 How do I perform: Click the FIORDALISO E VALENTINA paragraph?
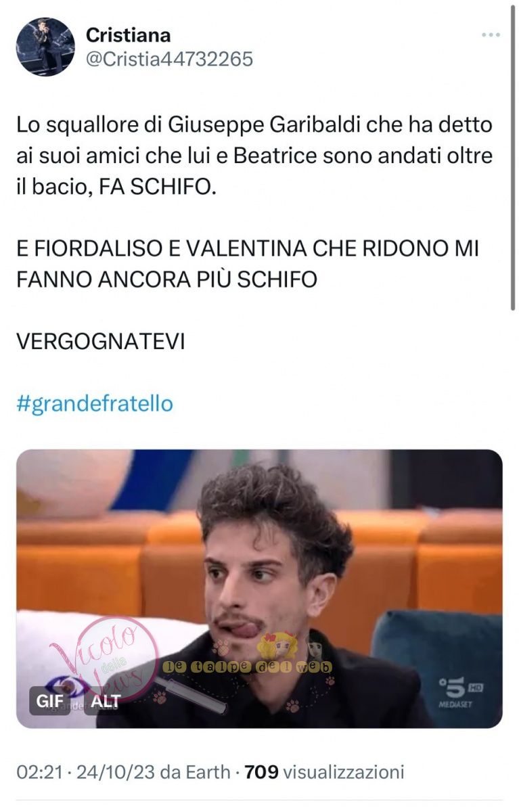(x=247, y=264)
